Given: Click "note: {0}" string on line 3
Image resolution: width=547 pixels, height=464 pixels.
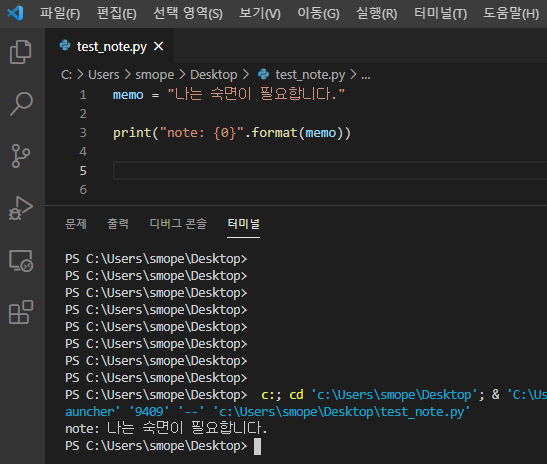Looking at the screenshot, I should pyautogui.click(x=201, y=133).
